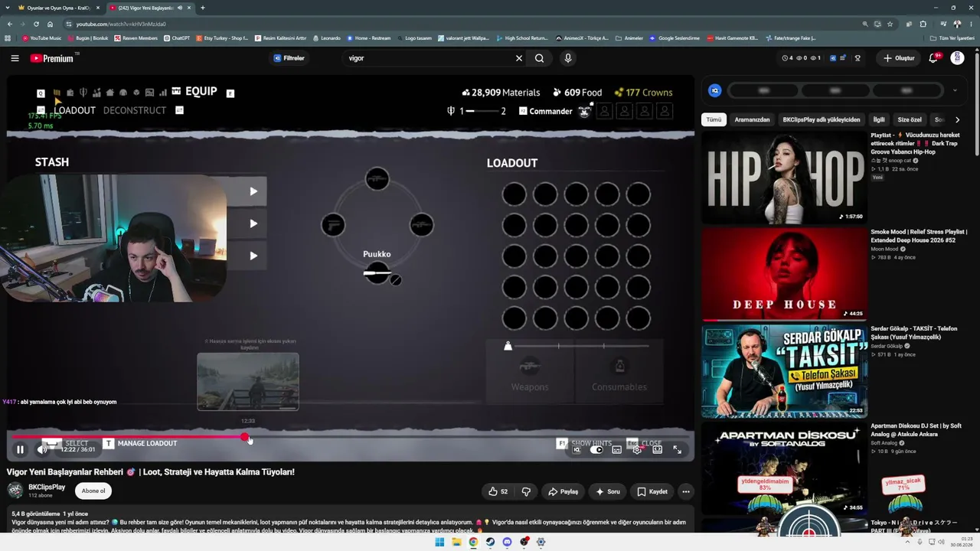This screenshot has height=551, width=980.
Task: Open the Google Seslendirme bookmark
Action: click(x=675, y=37)
